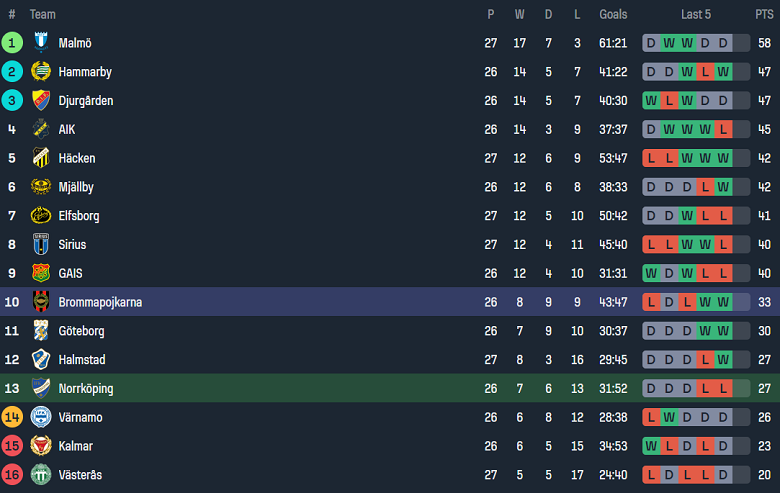Click the Kalmar club badge

coord(41,446)
